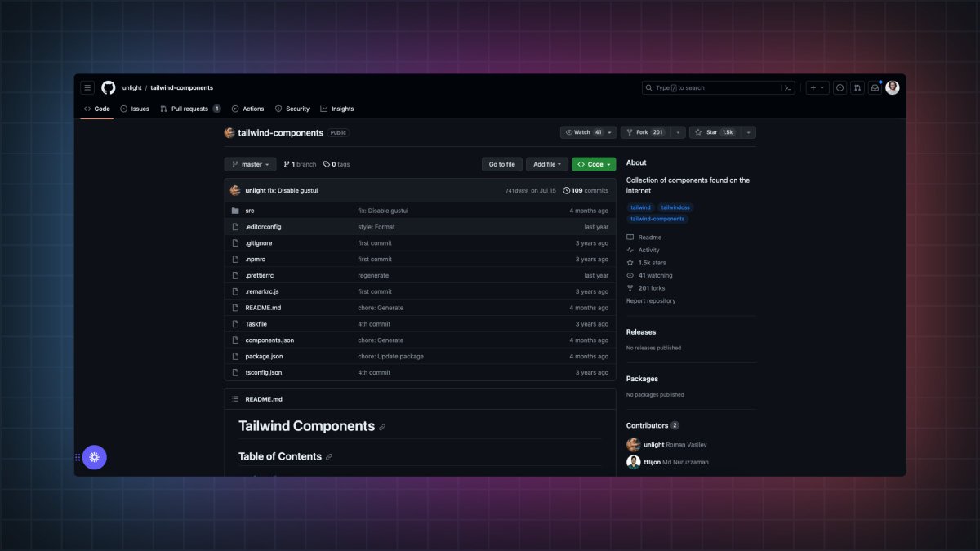The height and width of the screenshot is (551, 980).
Task: Switch to the Issues tab
Action: point(135,109)
